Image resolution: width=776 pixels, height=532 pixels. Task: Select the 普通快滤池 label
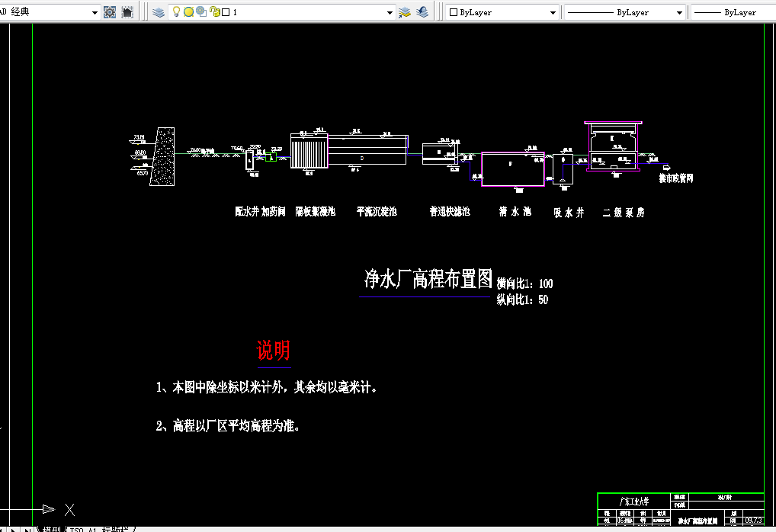click(450, 212)
